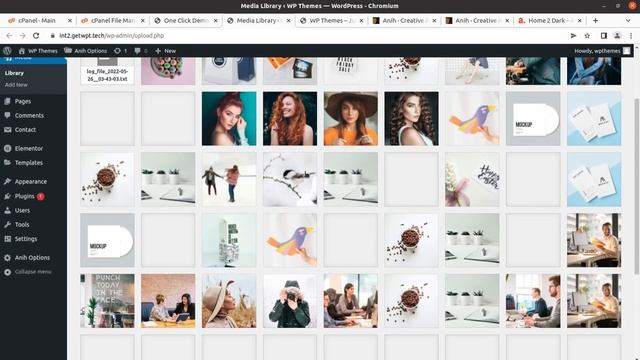Click the Templates folder icon in sidebar
Screen dimensions: 640x360
[7, 162]
